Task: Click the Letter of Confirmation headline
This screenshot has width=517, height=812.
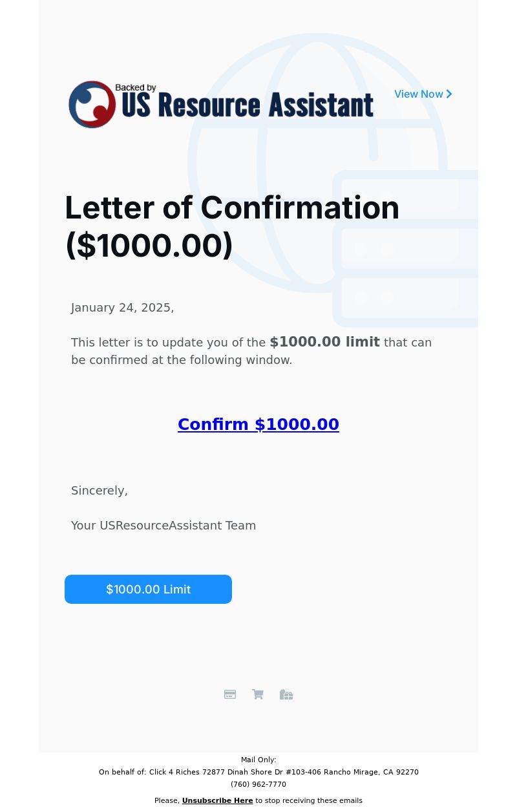Action: point(232,227)
